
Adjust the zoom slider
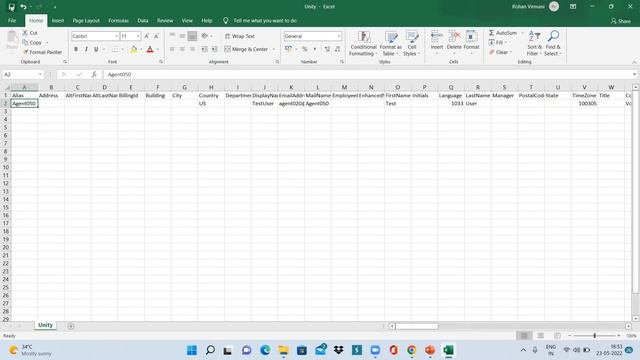(x=594, y=336)
